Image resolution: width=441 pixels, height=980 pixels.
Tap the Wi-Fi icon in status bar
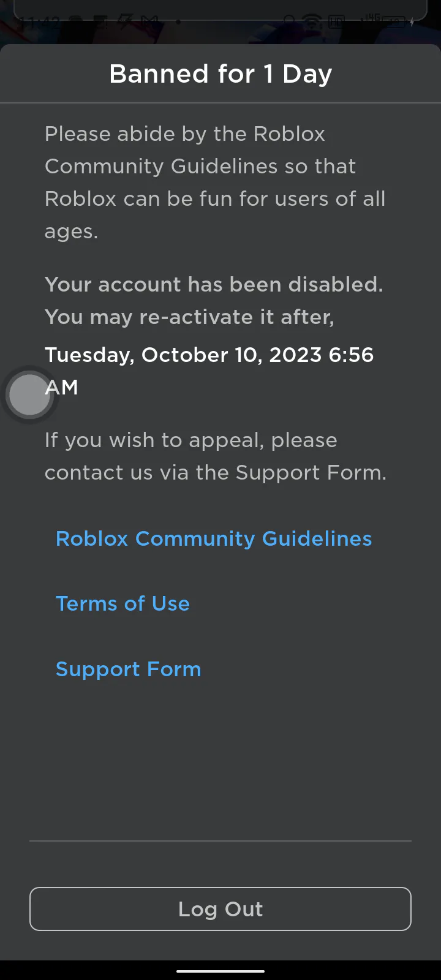coord(312,23)
